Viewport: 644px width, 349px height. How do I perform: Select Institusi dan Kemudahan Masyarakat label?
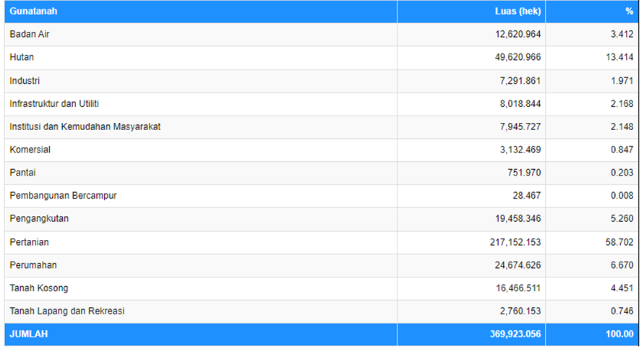(x=85, y=126)
